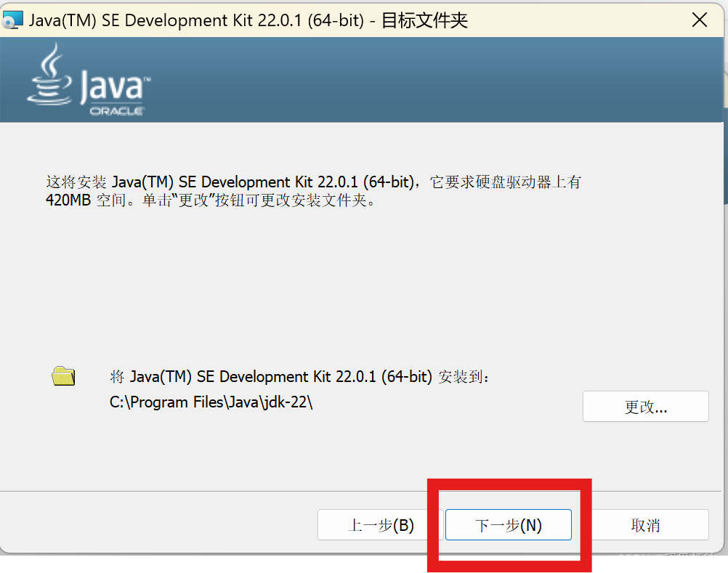Go back with 上一步(B) button

tap(380, 525)
